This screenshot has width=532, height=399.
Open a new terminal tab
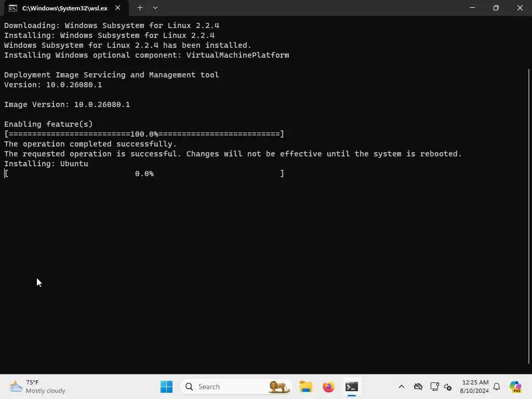(x=140, y=8)
